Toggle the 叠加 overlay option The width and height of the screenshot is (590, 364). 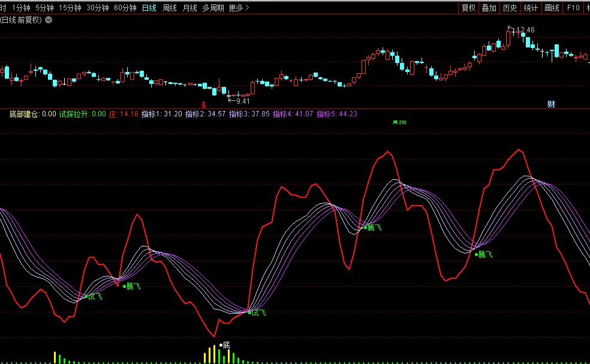[489, 8]
